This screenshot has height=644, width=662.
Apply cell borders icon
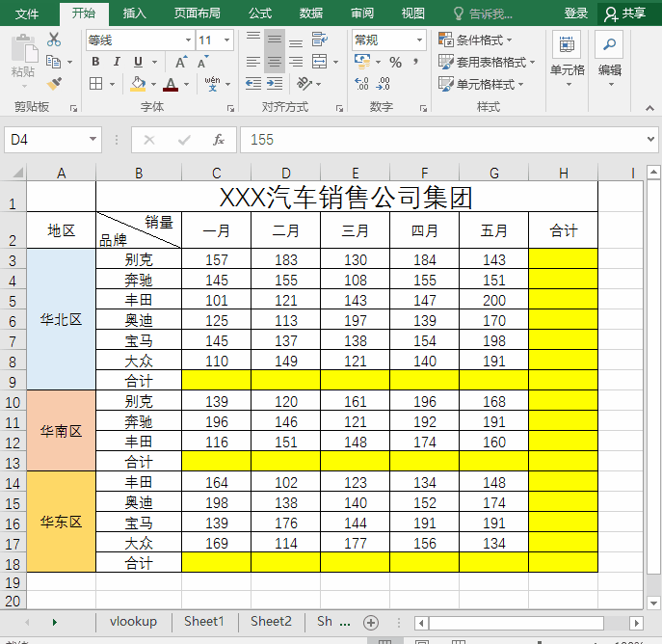(95, 83)
